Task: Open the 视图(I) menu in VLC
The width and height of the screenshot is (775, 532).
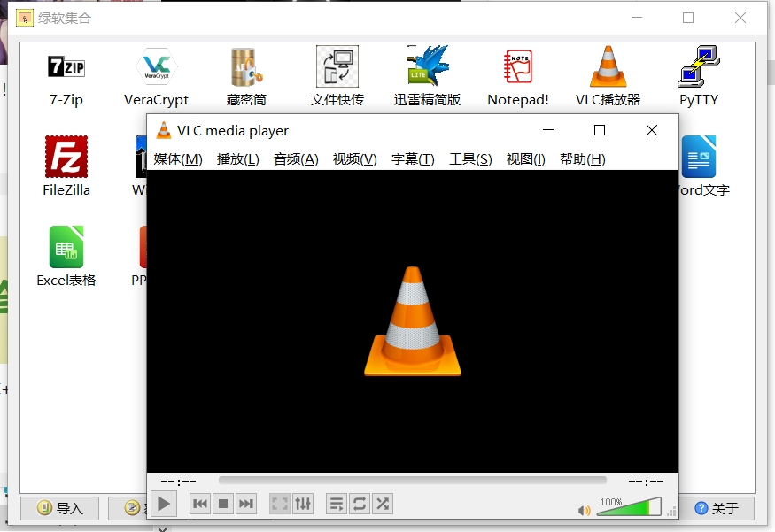Action: coord(525,159)
